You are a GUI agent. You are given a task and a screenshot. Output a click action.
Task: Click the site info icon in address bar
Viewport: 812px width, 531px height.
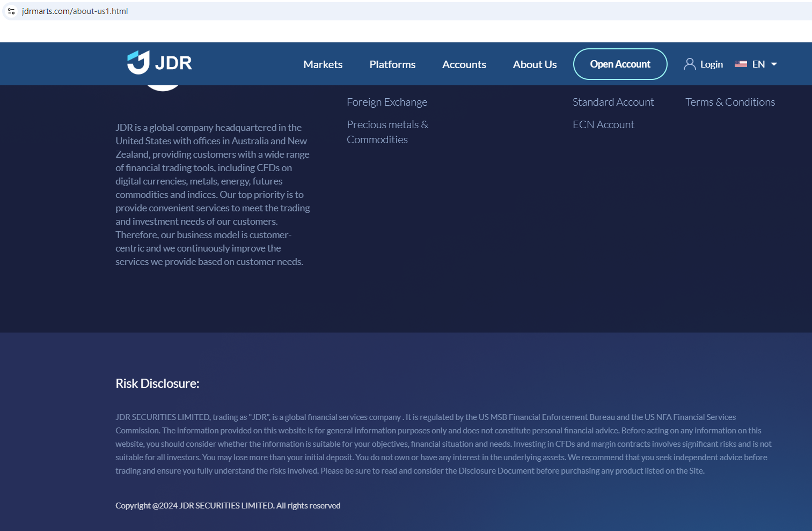coord(11,11)
